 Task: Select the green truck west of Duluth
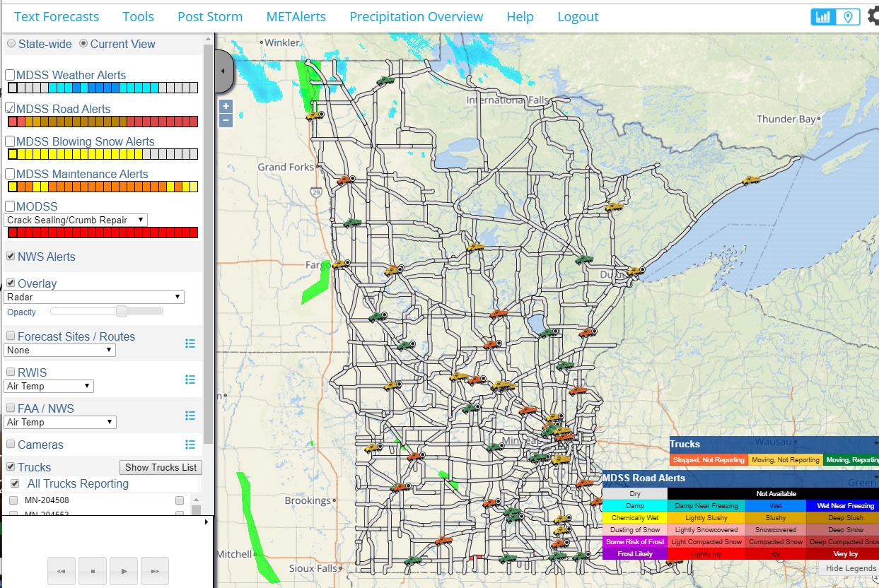583,260
